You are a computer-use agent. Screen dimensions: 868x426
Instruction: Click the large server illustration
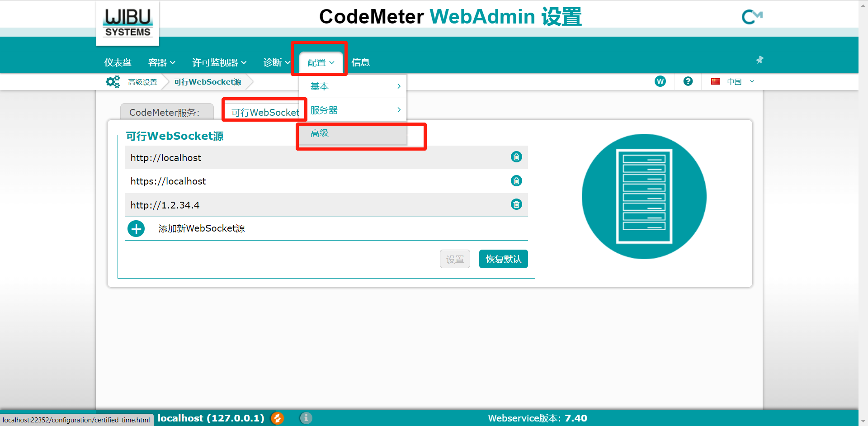[644, 196]
